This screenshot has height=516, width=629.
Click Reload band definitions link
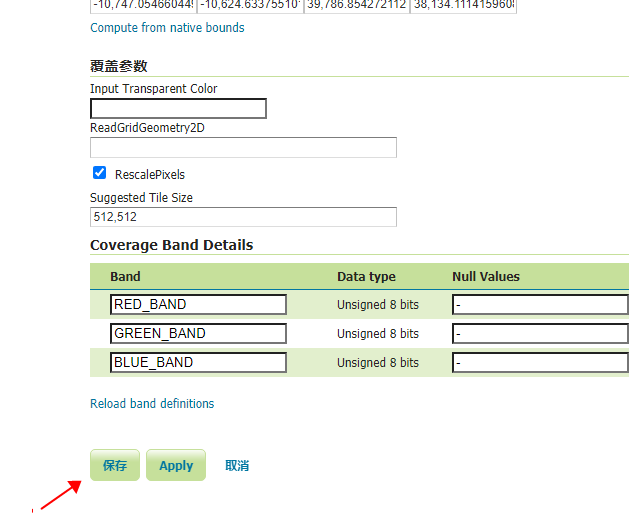[152, 404]
